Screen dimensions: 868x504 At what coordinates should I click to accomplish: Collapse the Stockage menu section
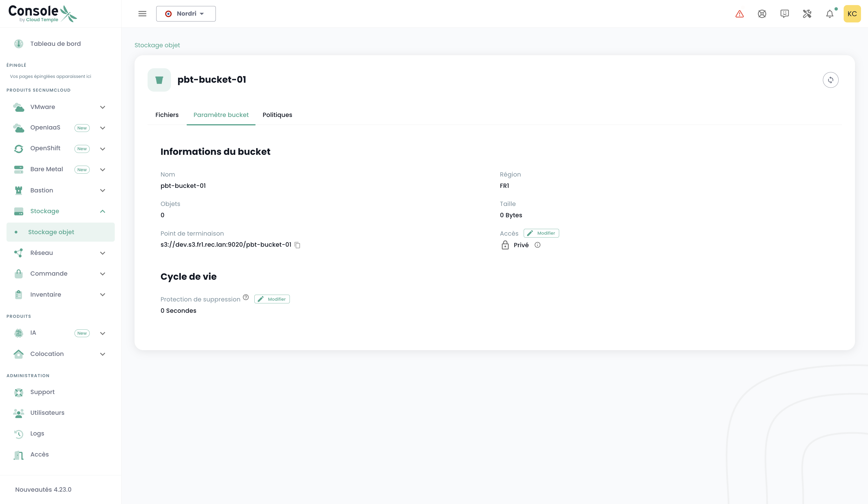[x=102, y=211]
